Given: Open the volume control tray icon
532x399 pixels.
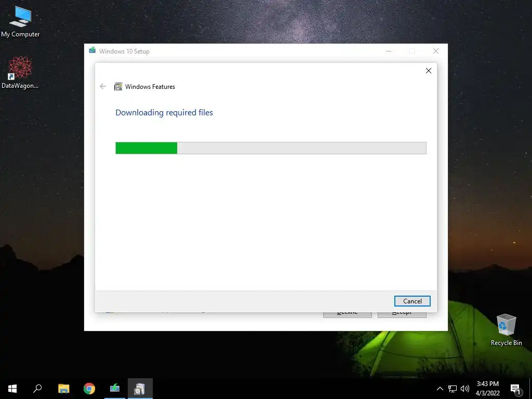Looking at the screenshot, I should point(465,389).
